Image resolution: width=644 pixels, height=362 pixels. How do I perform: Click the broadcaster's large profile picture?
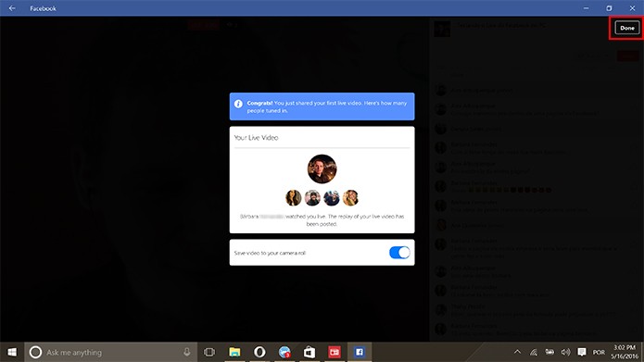coord(322,169)
